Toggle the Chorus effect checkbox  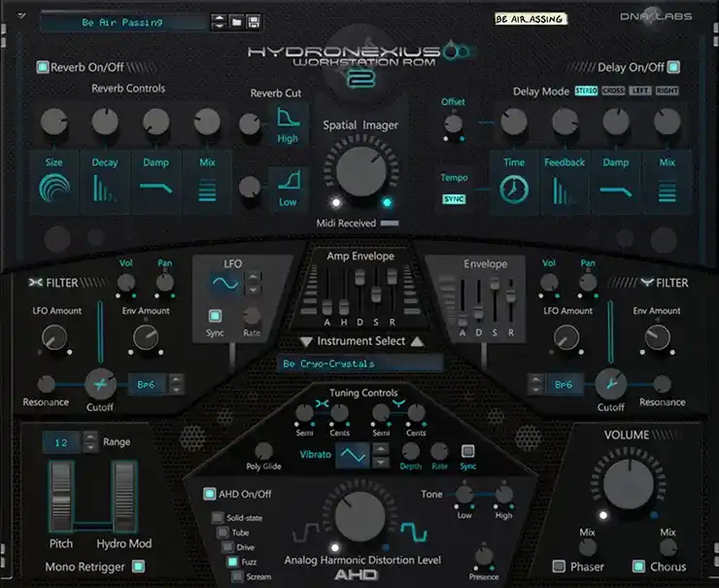click(x=638, y=566)
